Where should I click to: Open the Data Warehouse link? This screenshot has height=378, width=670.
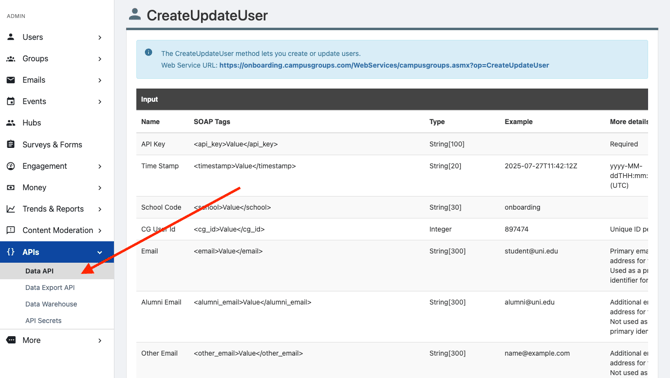tap(51, 304)
